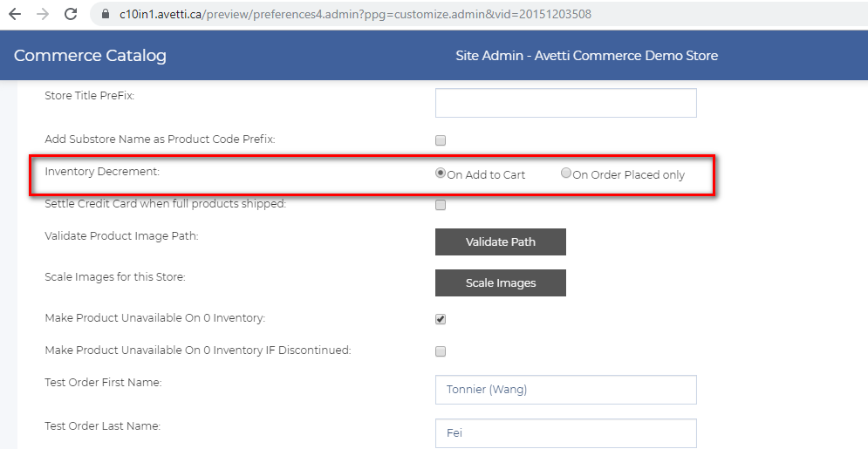
Task: Uncheck Make Product Unavailable On 0 Inventory
Action: pos(440,319)
